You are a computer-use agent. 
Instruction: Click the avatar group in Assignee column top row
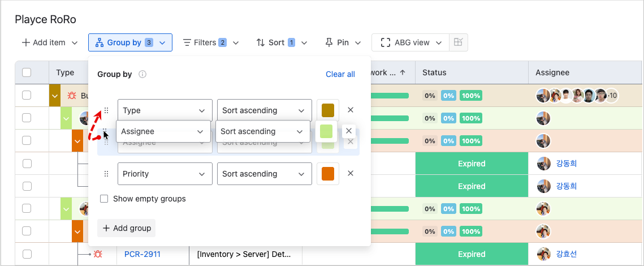pos(577,96)
